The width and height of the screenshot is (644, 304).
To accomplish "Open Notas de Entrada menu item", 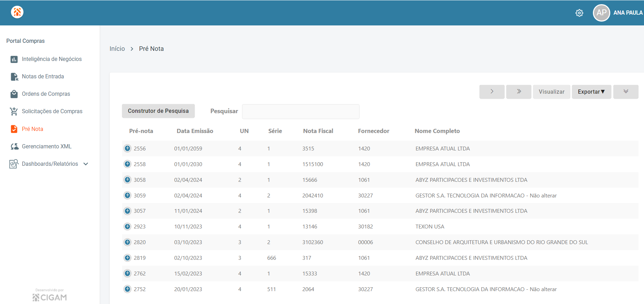I will (x=43, y=77).
